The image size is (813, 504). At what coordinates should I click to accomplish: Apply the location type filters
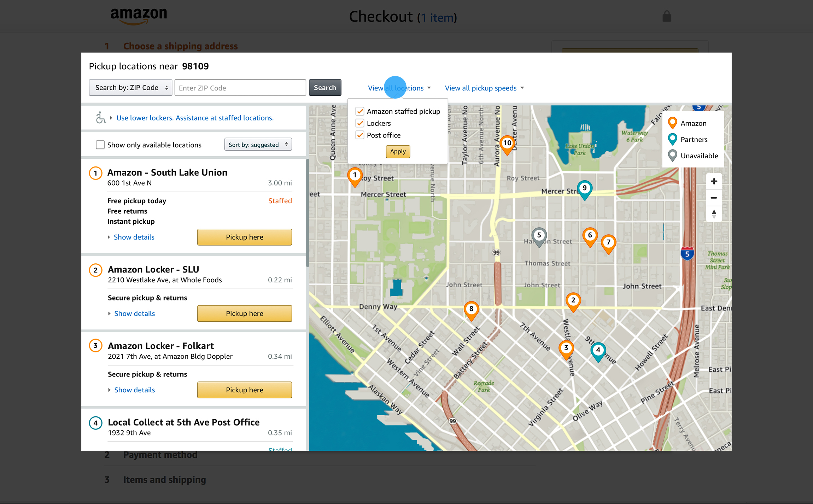pos(398,152)
